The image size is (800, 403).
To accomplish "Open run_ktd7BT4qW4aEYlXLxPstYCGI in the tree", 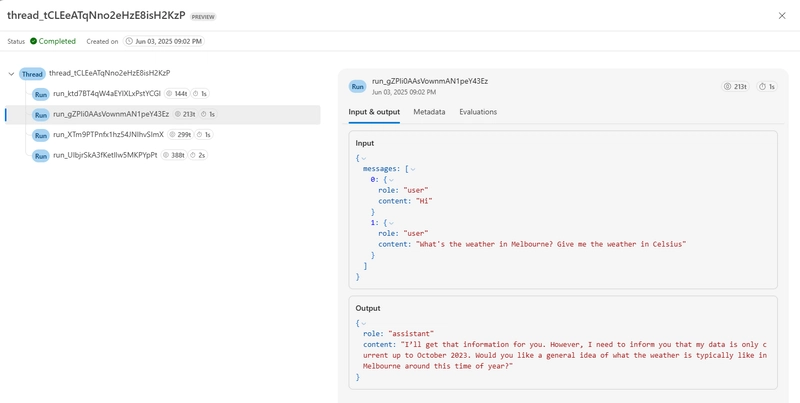I will click(107, 94).
